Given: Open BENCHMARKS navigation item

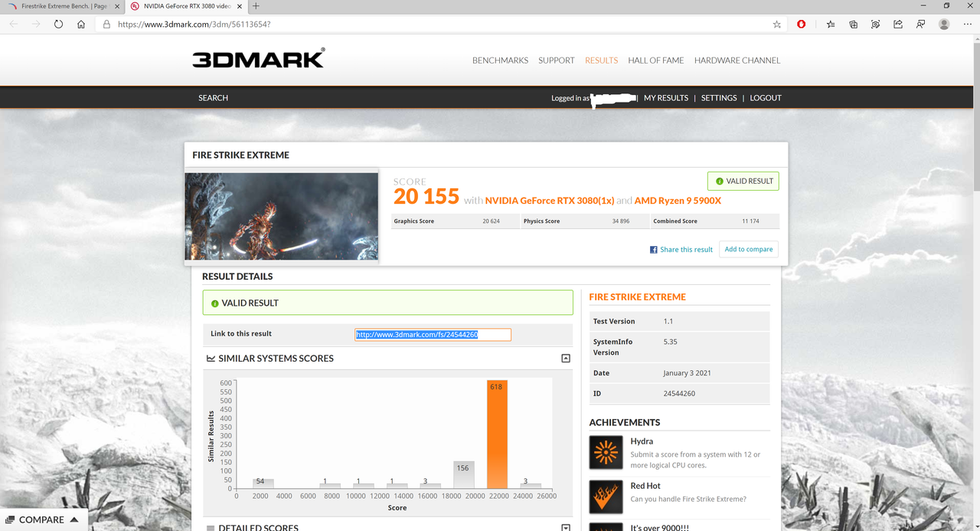Looking at the screenshot, I should point(500,61).
